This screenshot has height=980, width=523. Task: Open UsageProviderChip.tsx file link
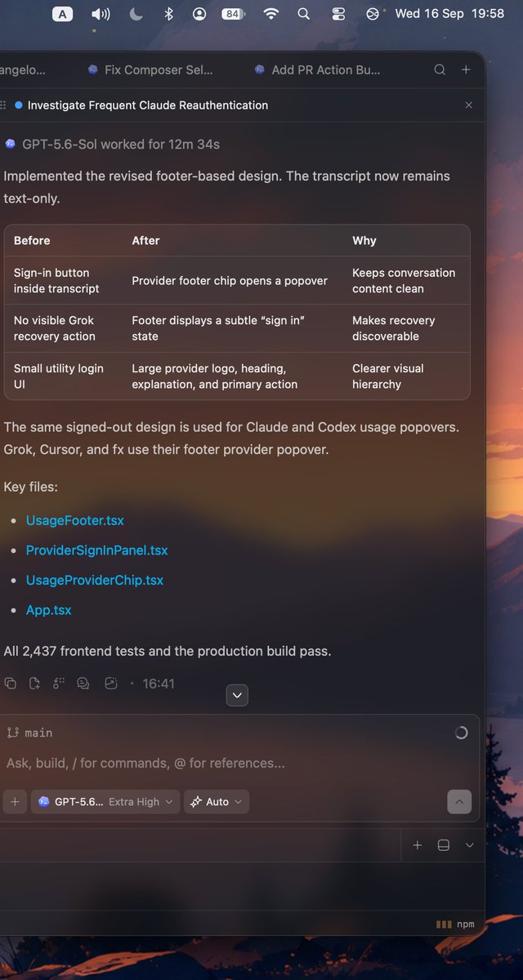[x=95, y=580]
